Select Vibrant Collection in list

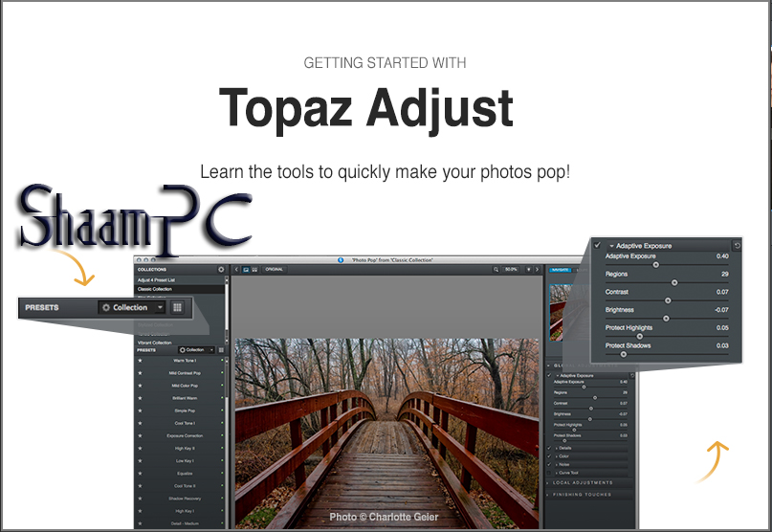pyautogui.click(x=155, y=343)
